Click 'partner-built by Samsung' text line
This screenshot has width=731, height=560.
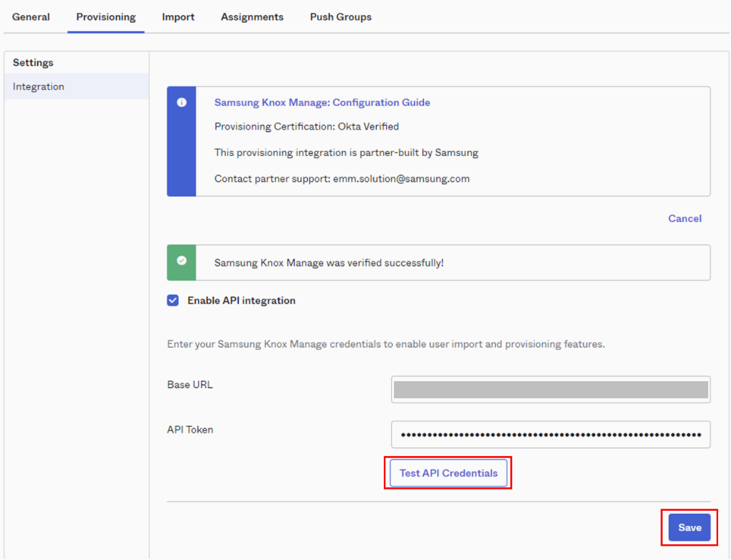click(346, 152)
